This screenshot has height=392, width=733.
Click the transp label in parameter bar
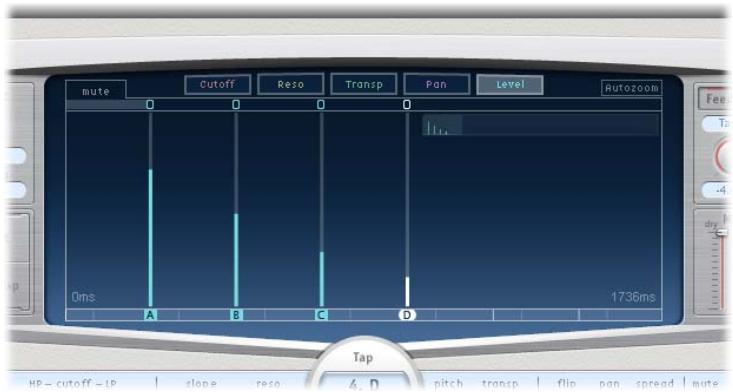[500, 384]
